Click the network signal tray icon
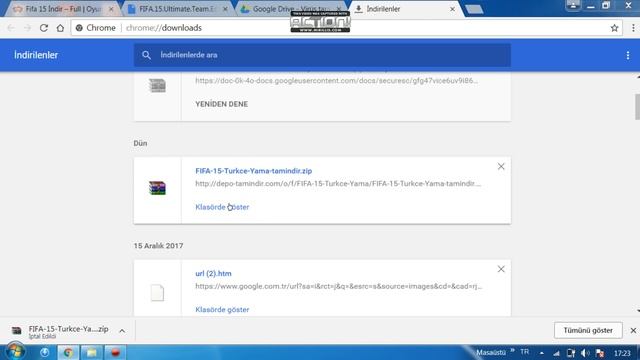Viewport: 640px width, 360px height. click(x=556, y=353)
